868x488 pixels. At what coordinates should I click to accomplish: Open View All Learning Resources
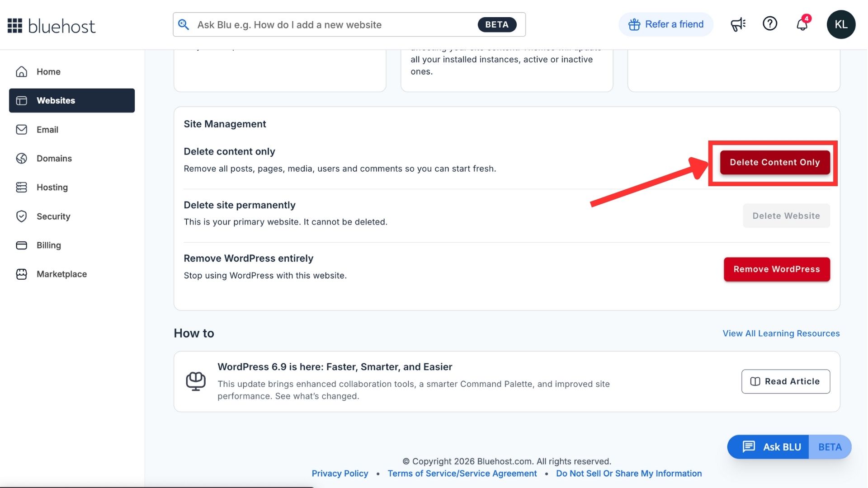click(x=781, y=333)
